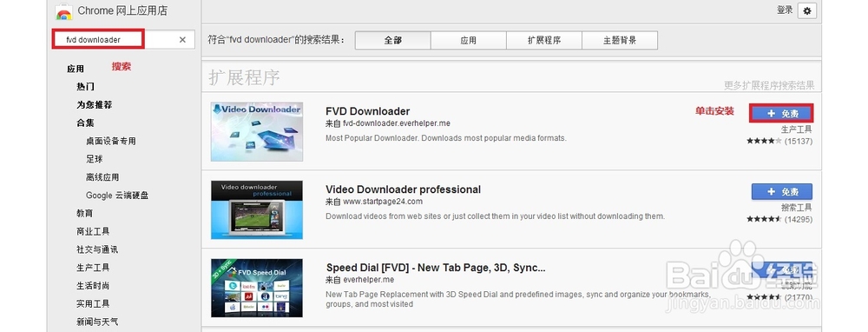The image size is (868, 332).
Task: Select 新闻与天气 category in sidebar
Action: coord(97,322)
